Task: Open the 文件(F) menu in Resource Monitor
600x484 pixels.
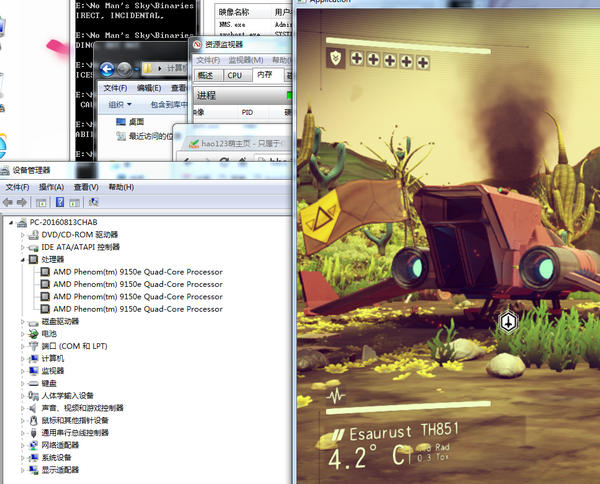Action: (209, 60)
